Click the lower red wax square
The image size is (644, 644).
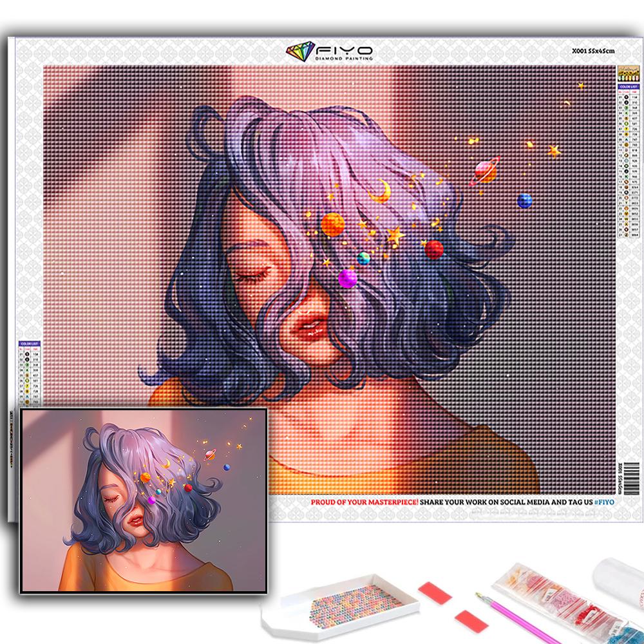click(x=469, y=621)
